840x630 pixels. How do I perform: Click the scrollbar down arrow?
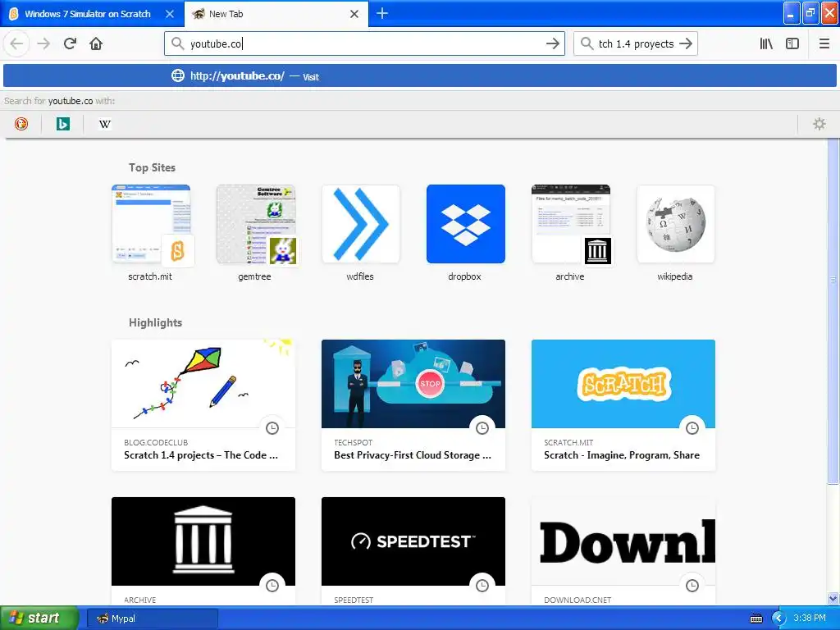click(833, 598)
